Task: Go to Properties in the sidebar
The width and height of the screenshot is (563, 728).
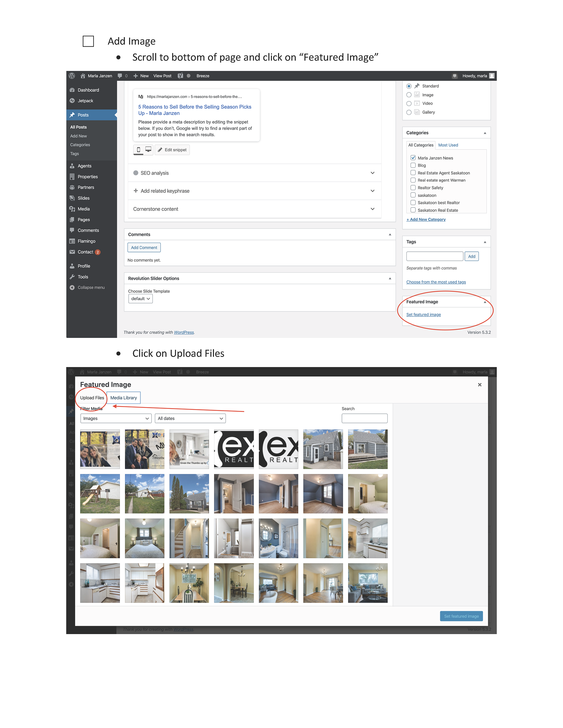Action: (87, 177)
